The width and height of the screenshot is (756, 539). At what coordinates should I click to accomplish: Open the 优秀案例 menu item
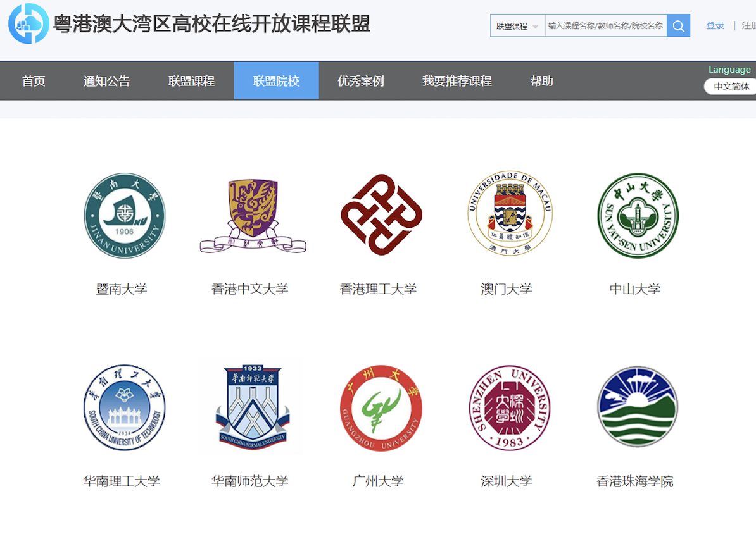click(361, 81)
